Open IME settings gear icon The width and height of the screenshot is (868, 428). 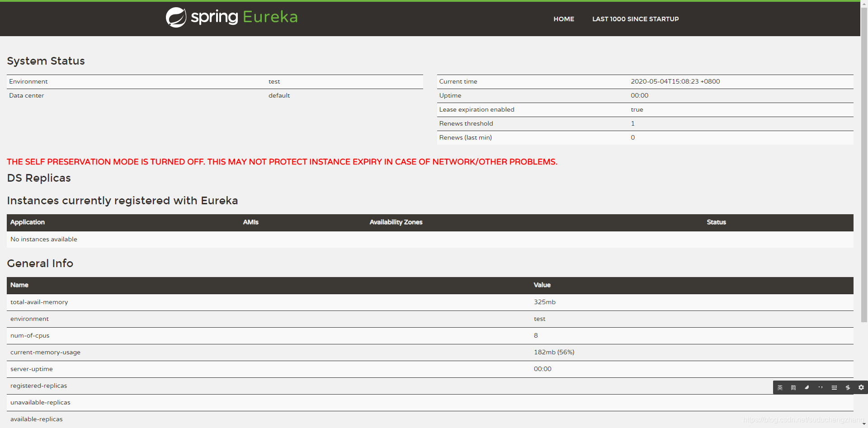click(x=861, y=387)
